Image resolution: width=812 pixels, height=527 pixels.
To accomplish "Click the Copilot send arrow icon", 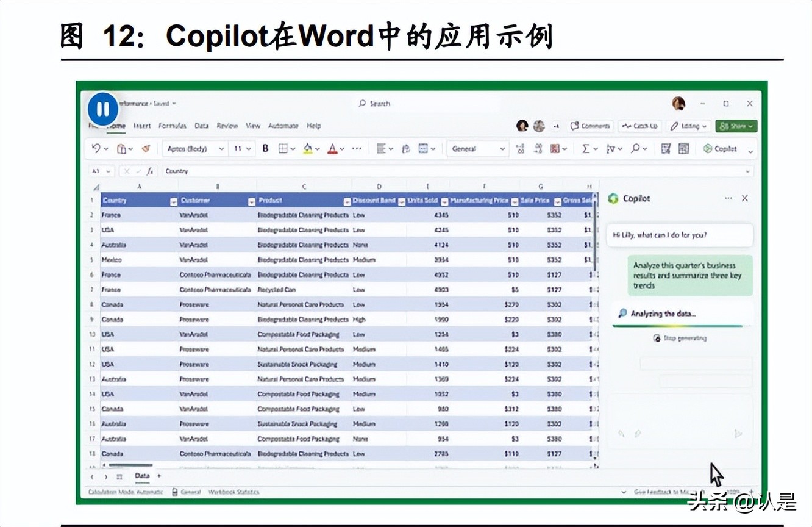I will click(x=738, y=434).
